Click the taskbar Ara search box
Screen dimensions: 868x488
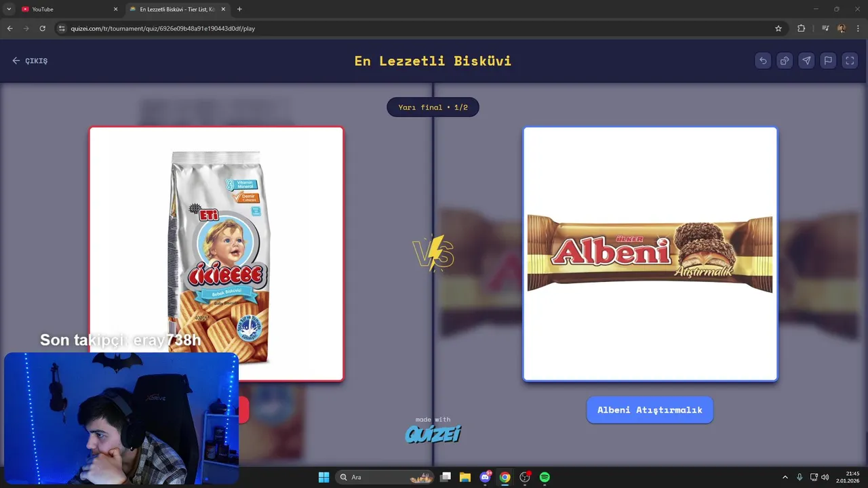coord(385,477)
